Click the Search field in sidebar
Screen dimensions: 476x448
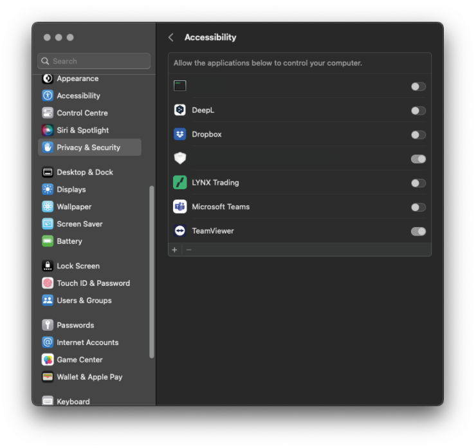94,61
